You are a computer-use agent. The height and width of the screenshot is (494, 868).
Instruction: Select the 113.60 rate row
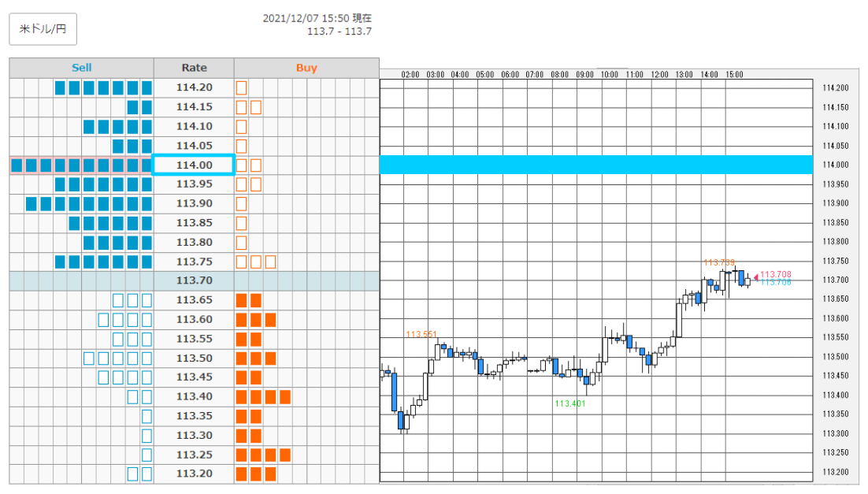point(194,320)
